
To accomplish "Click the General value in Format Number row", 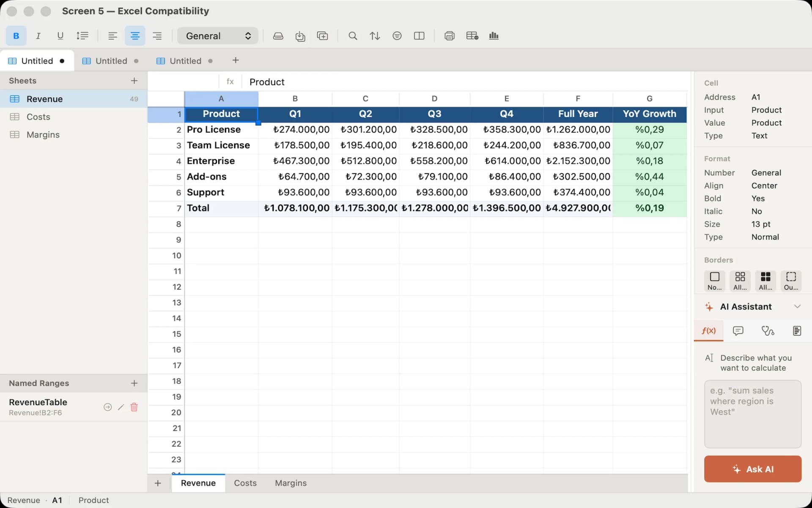I will [x=766, y=173].
